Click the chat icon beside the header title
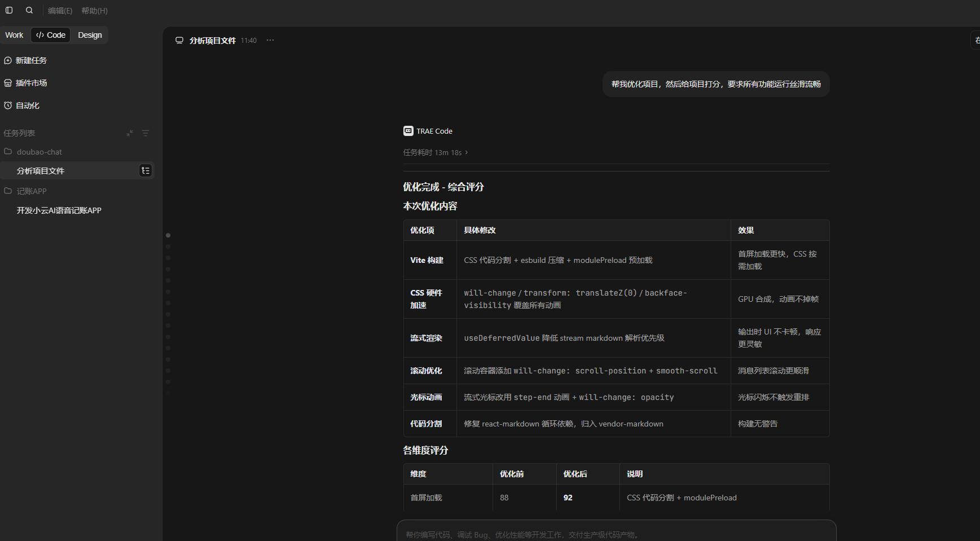This screenshot has width=980, height=541. pos(179,41)
